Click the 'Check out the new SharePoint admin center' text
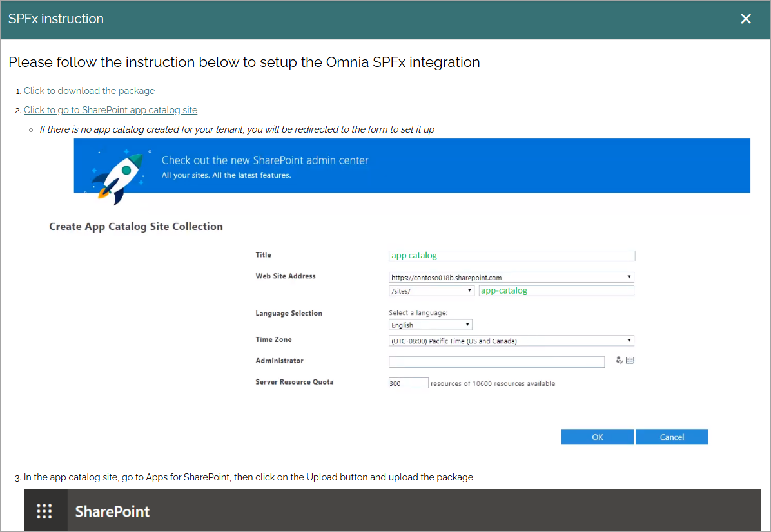The image size is (771, 532). [x=265, y=160]
